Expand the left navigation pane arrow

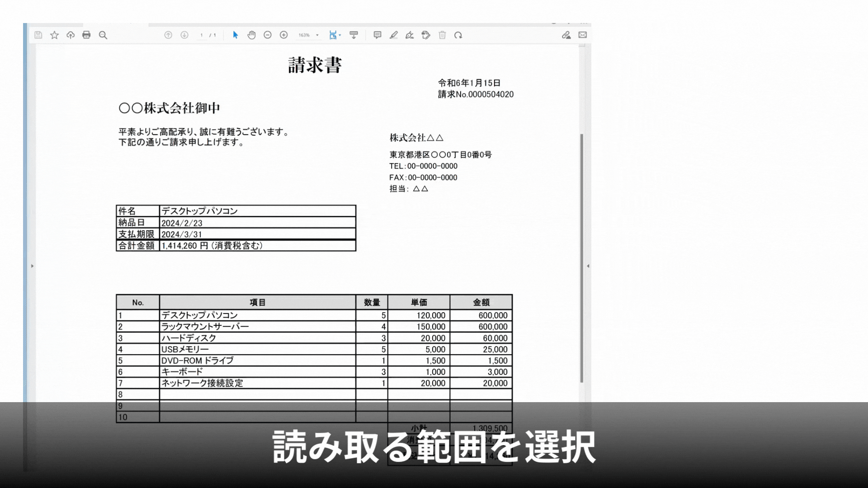click(32, 266)
